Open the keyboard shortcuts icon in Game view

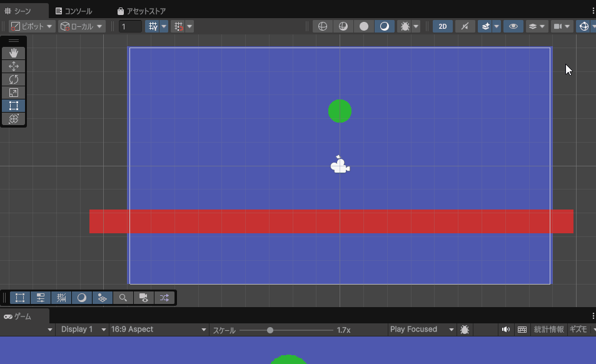pyautogui.click(x=522, y=330)
